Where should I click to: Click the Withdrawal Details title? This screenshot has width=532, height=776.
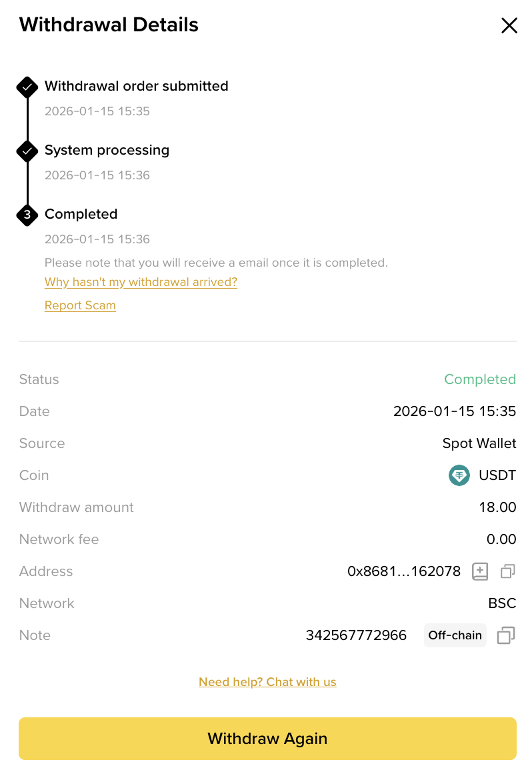tap(109, 25)
